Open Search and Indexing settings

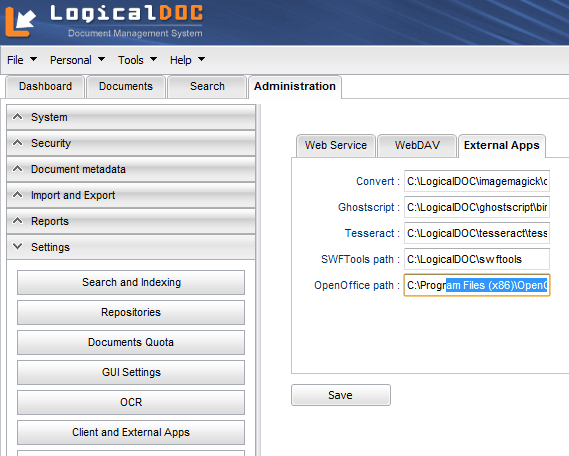131,282
